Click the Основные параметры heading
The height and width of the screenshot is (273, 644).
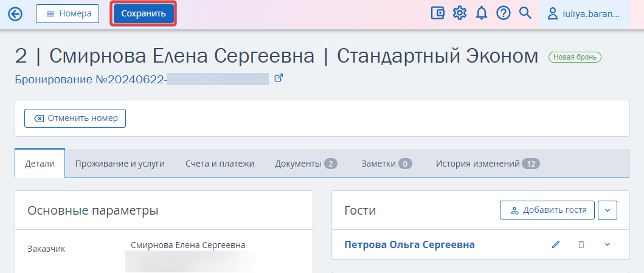tap(93, 210)
